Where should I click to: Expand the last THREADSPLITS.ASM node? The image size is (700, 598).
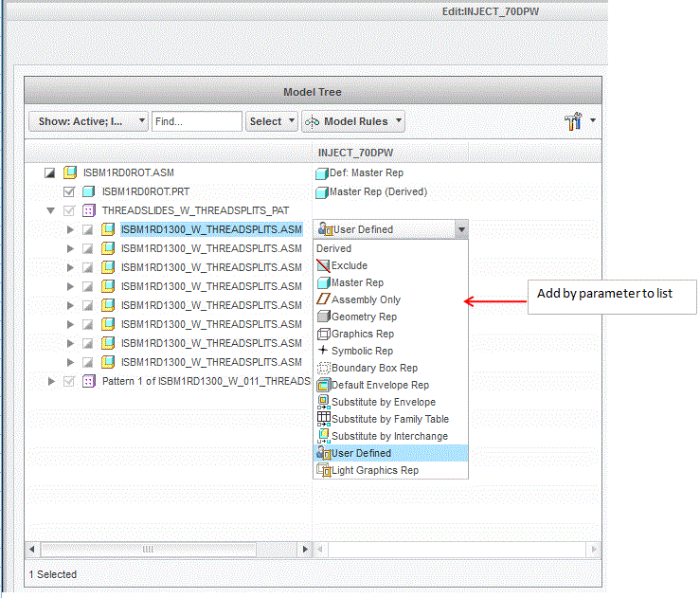(x=70, y=362)
